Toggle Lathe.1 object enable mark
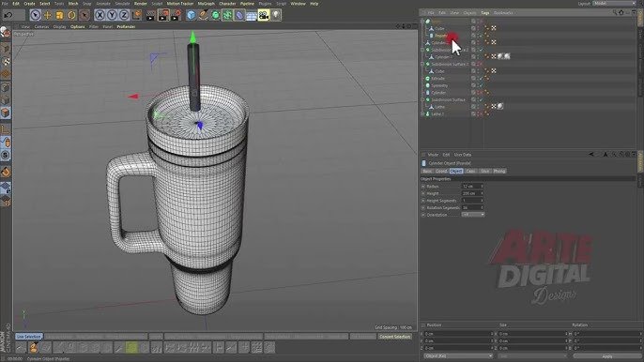Image resolution: width=644 pixels, height=362 pixels. click(482, 113)
